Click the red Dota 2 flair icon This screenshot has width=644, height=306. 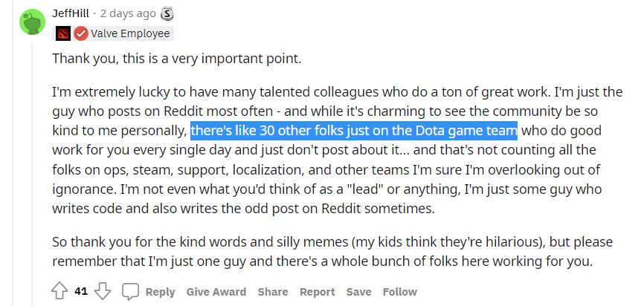click(x=62, y=33)
